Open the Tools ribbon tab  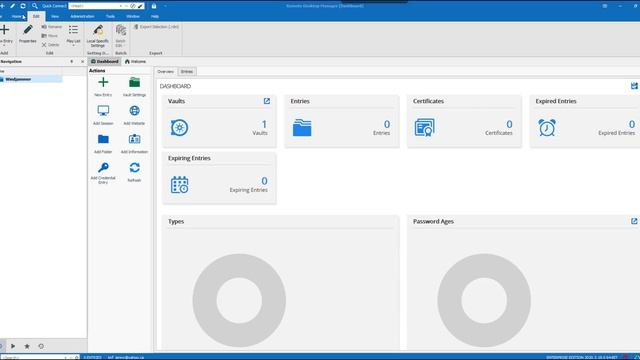[x=110, y=16]
